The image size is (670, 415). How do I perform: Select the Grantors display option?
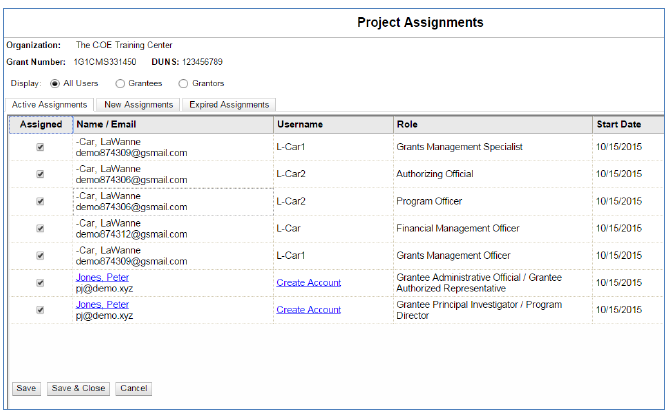click(183, 83)
